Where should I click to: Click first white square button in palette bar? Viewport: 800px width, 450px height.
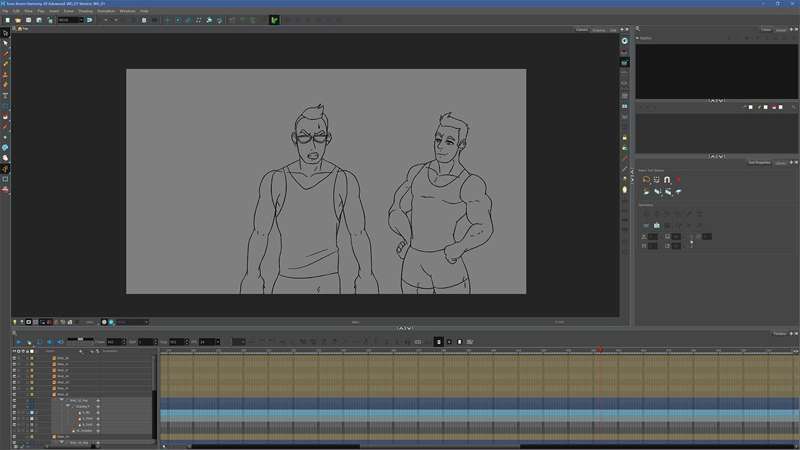tap(751, 107)
